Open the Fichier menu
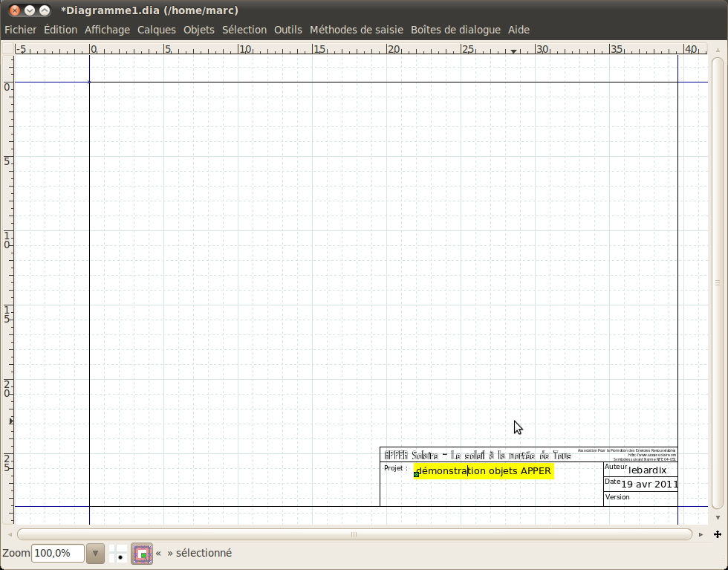The width and height of the screenshot is (728, 570). (21, 30)
